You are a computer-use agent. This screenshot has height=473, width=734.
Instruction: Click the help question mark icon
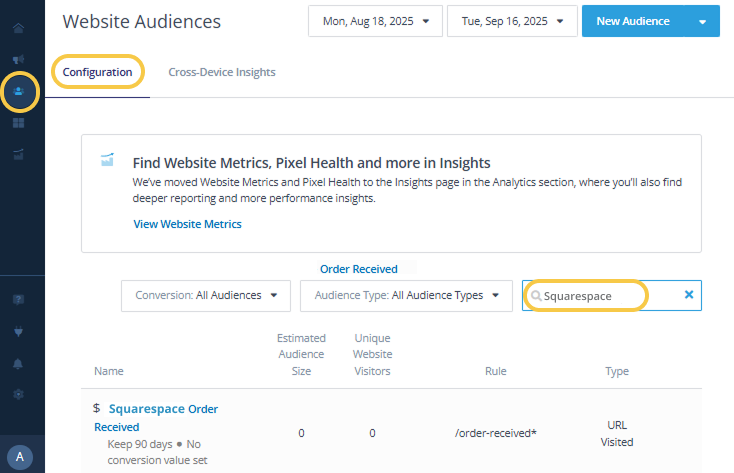point(19,299)
